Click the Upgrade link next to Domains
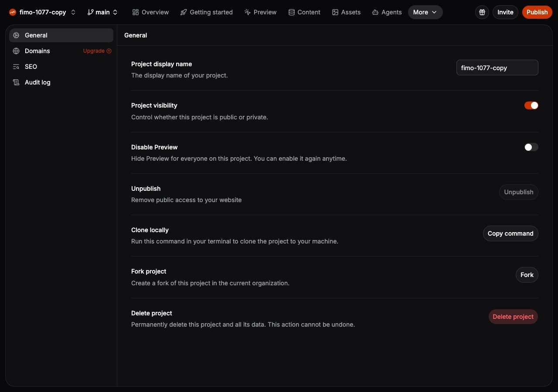This screenshot has width=558, height=392. point(97,51)
